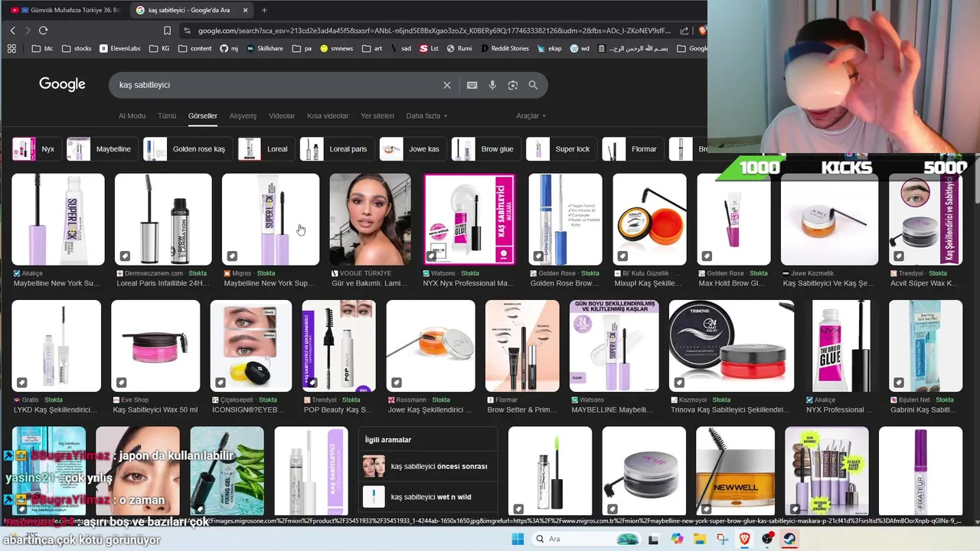Open a new browser tab
The width and height of the screenshot is (980, 551).
(x=264, y=10)
